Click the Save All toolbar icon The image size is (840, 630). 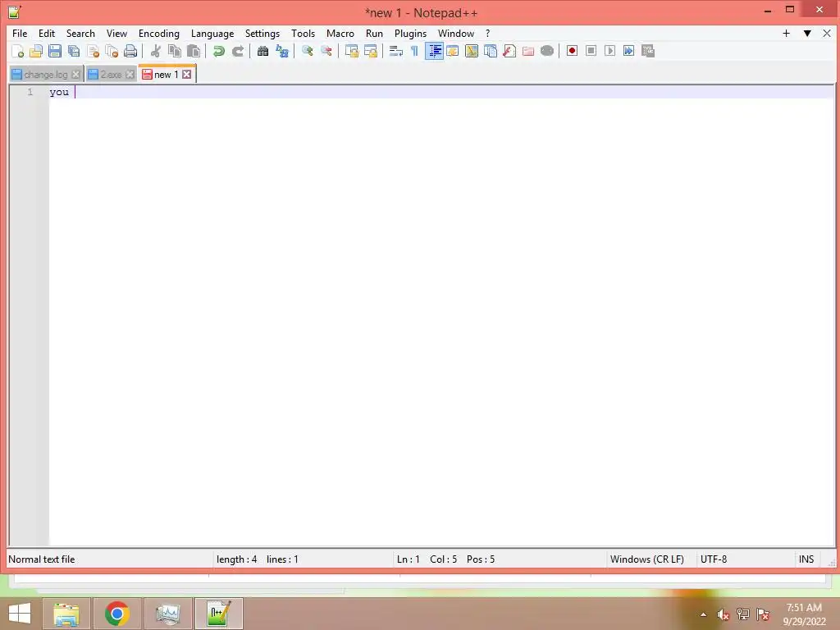coord(74,51)
